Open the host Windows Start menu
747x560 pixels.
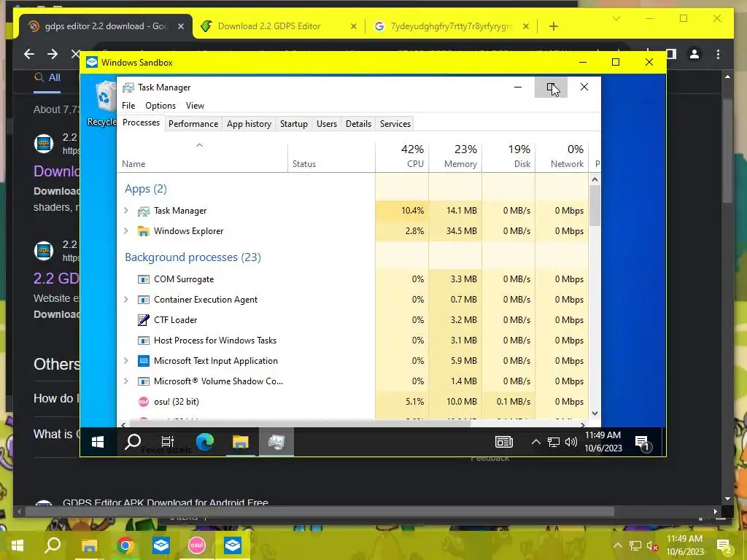[x=18, y=545]
